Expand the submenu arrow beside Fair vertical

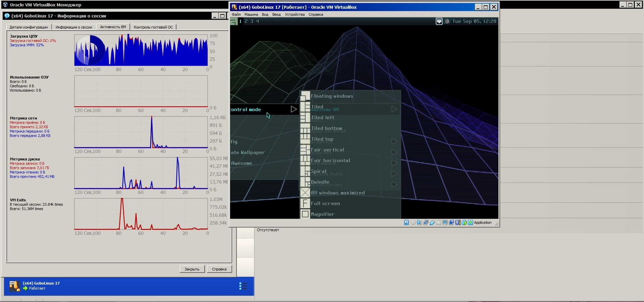point(394,152)
